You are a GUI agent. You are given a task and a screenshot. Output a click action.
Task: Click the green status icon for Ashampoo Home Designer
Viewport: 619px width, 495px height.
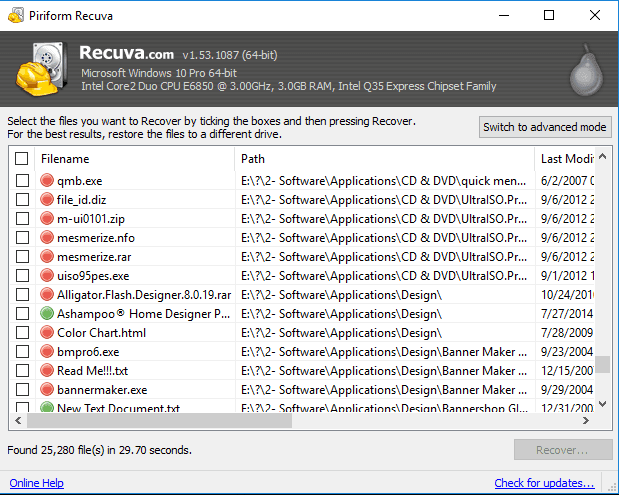pyautogui.click(x=47, y=314)
